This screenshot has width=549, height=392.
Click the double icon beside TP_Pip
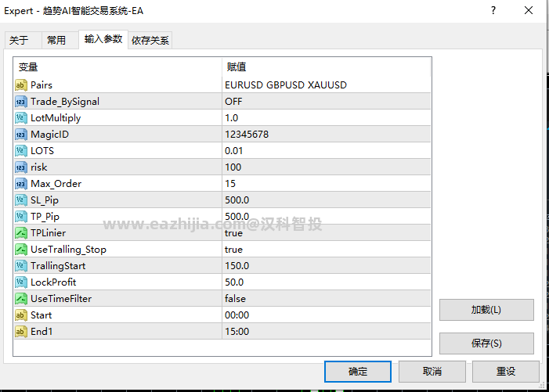21,217
